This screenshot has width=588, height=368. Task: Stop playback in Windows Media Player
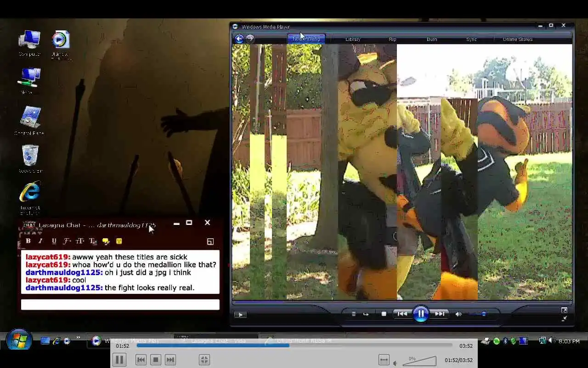click(384, 314)
